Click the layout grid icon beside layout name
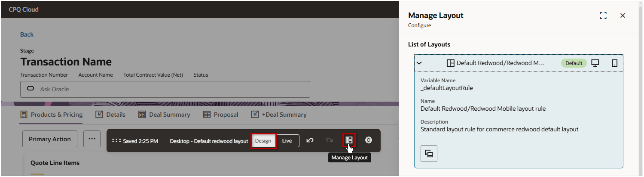This screenshot has width=644, height=177. (x=450, y=63)
